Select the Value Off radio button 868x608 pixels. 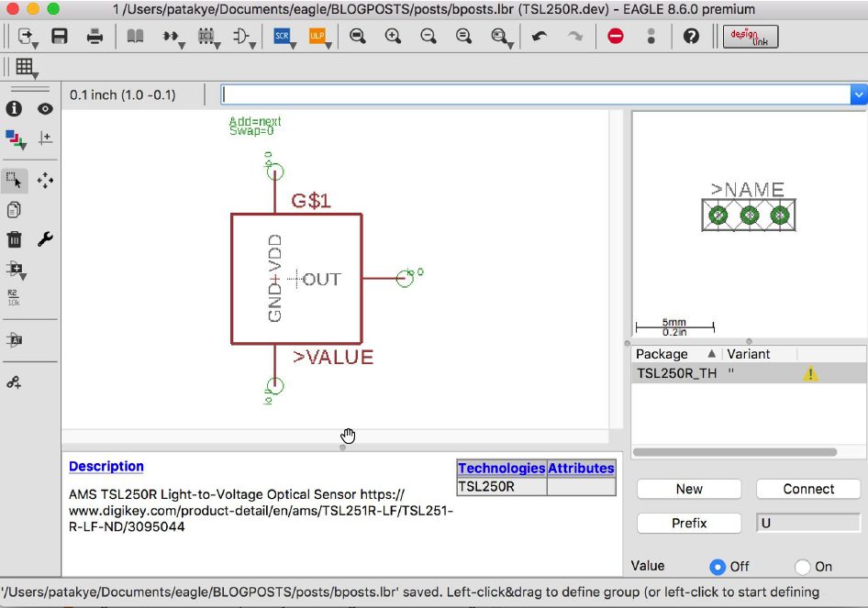[717, 567]
